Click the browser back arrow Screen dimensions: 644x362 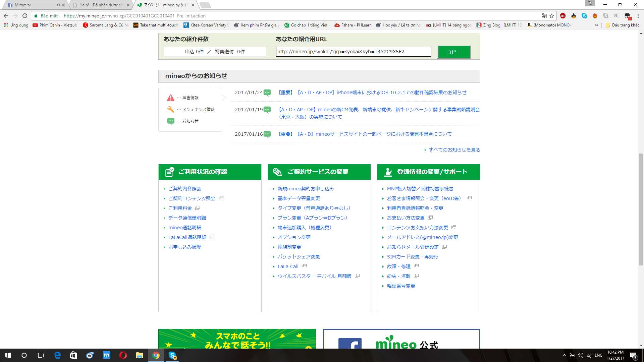(x=6, y=16)
